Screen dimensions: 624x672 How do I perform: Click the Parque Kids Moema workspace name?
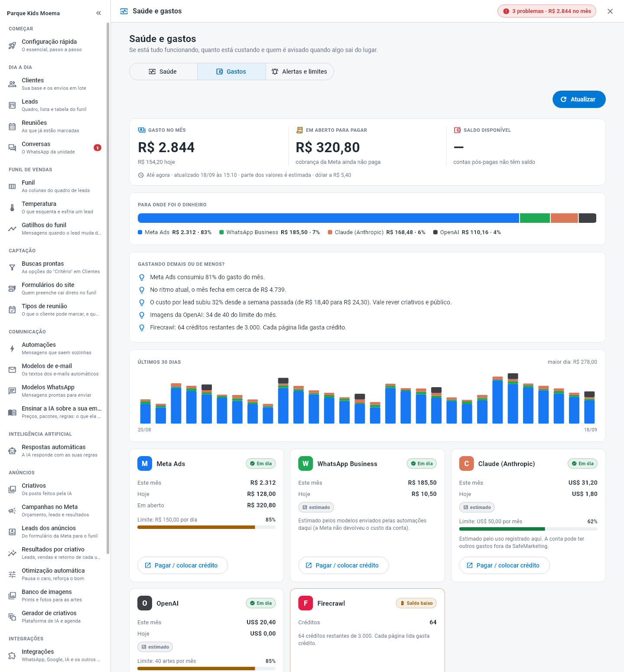click(33, 13)
